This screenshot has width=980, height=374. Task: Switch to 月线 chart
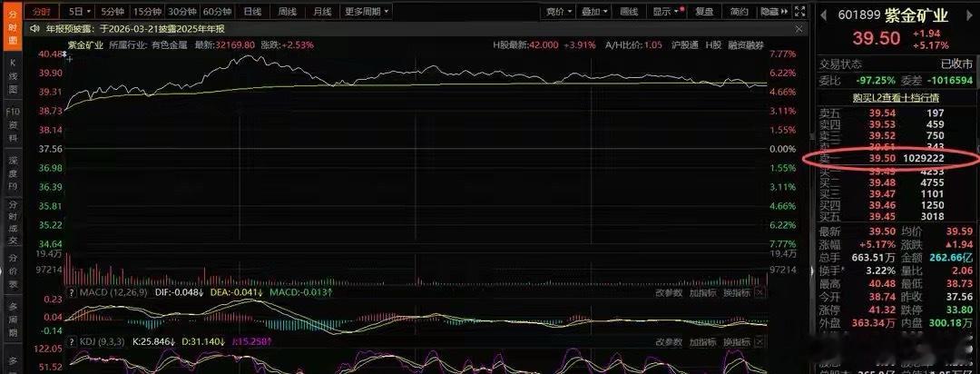pos(322,11)
